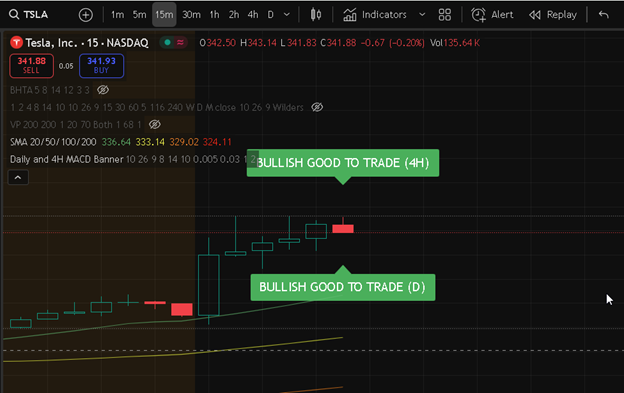Viewport: 624px width, 393px height.
Task: Expand the timeframe interval dropdown chevron
Action: 287,15
